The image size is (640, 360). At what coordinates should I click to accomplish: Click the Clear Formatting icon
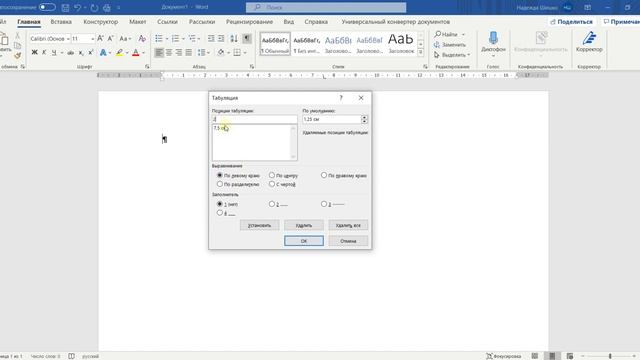[142, 38]
